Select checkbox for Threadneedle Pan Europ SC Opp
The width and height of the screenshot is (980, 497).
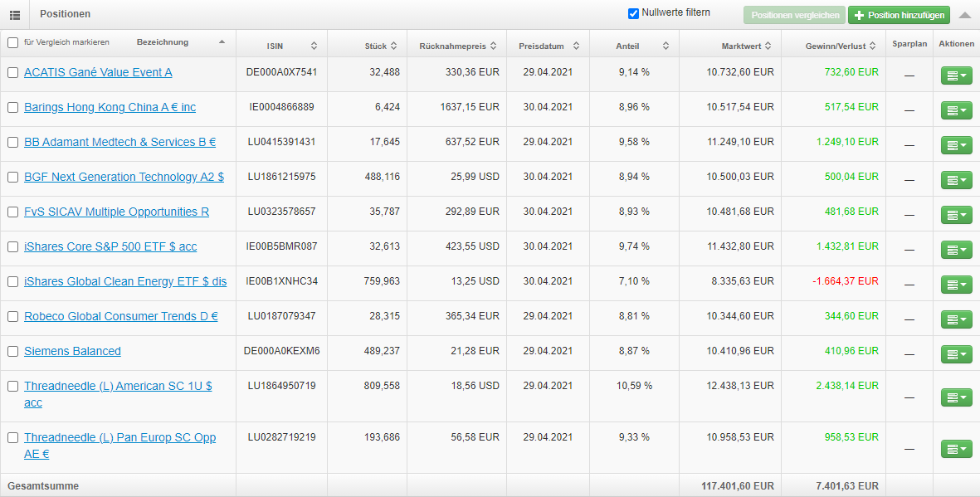(12, 437)
